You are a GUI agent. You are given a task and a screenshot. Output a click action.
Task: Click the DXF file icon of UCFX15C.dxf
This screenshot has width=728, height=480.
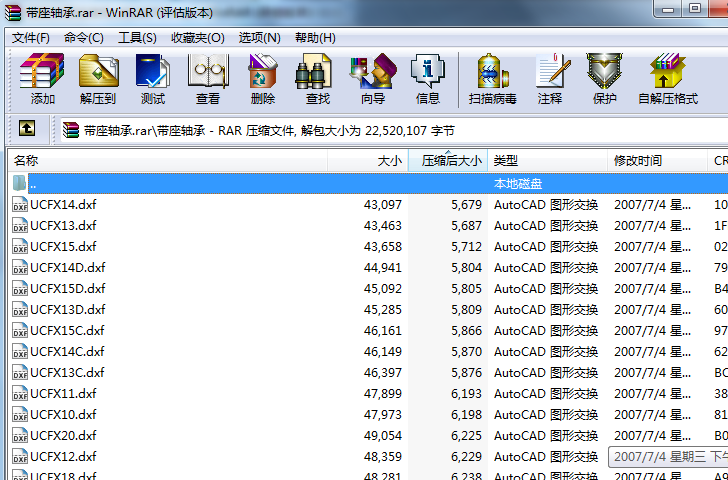click(20, 330)
